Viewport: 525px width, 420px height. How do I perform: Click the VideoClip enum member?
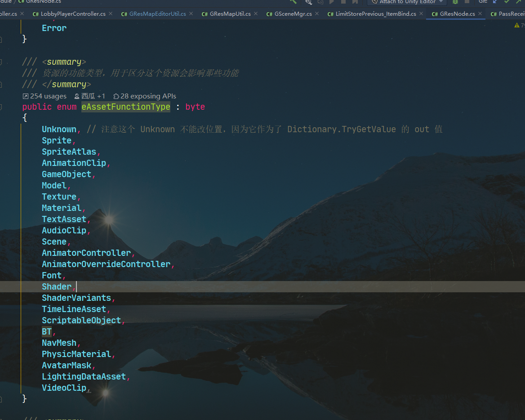coord(64,388)
